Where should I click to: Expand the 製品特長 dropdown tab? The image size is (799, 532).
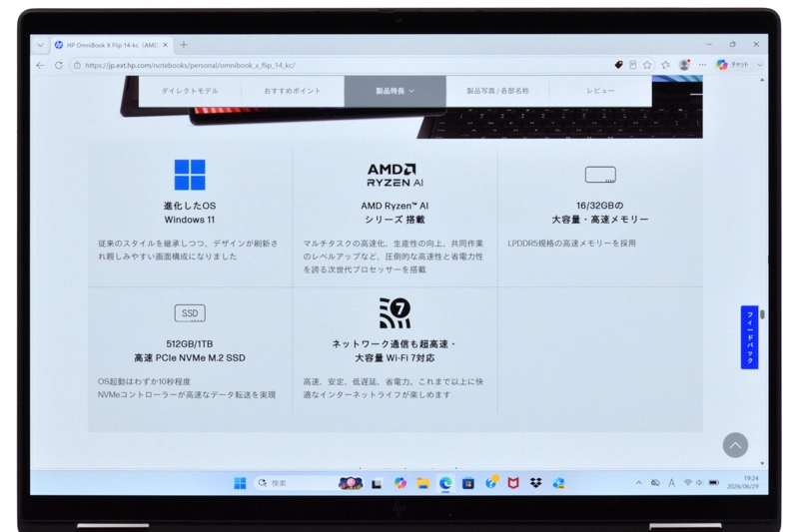point(395,91)
